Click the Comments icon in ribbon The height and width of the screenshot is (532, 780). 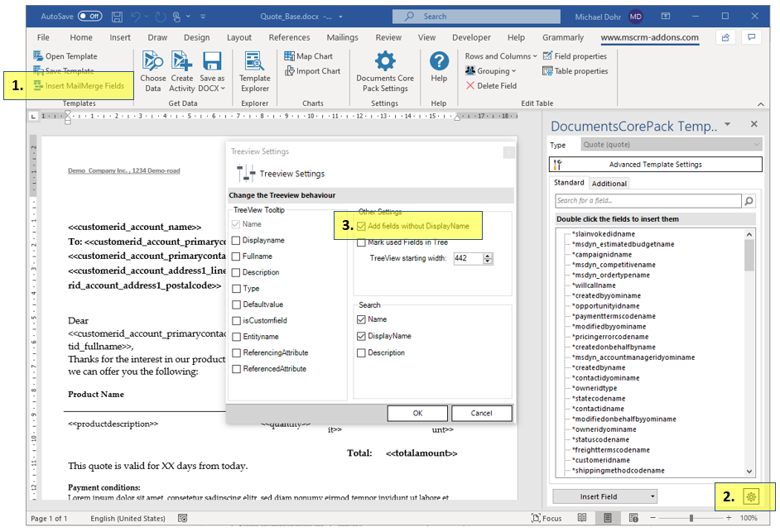pyautogui.click(x=752, y=37)
